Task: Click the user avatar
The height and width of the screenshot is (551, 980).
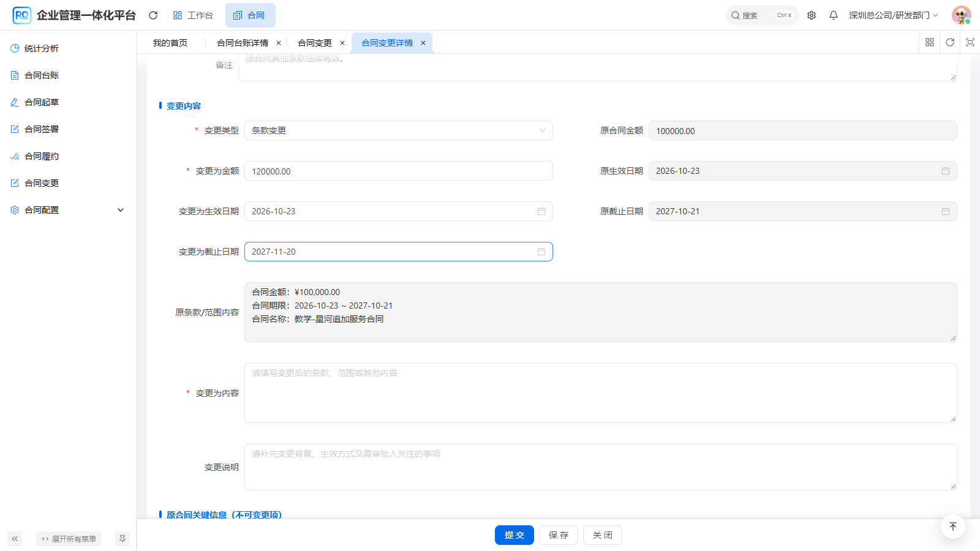Action: 962,15
